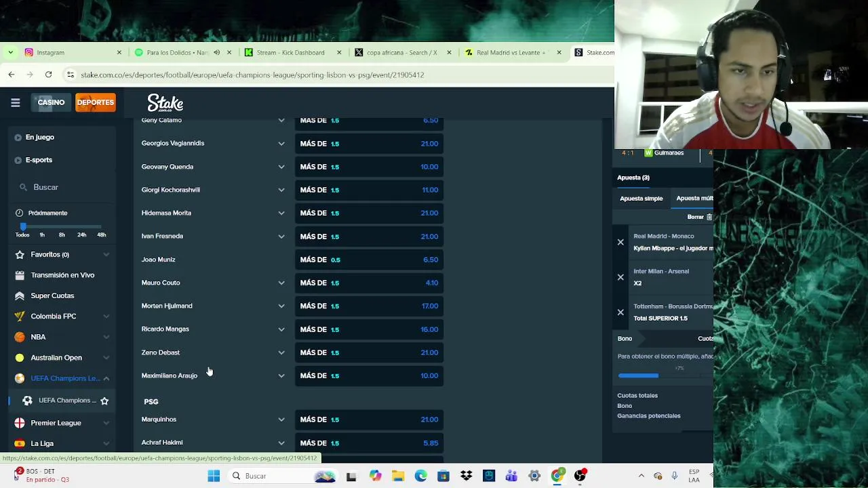
Task: Open Settings gear from taskbar
Action: click(534, 476)
